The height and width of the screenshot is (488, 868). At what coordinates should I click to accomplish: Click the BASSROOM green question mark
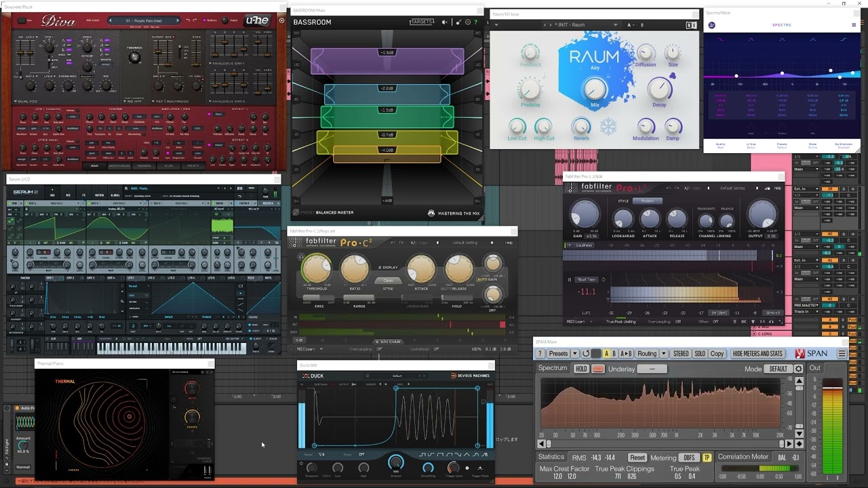(475, 22)
